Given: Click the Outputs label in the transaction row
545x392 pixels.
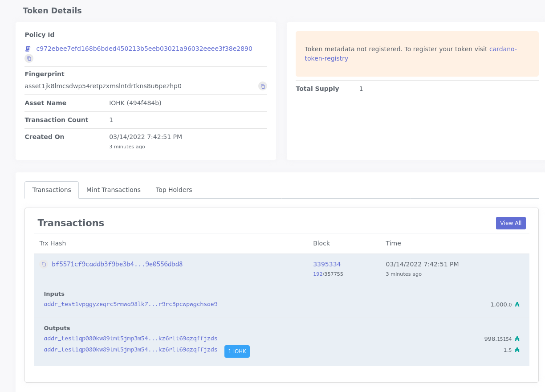Looking at the screenshot, I should point(57,328).
